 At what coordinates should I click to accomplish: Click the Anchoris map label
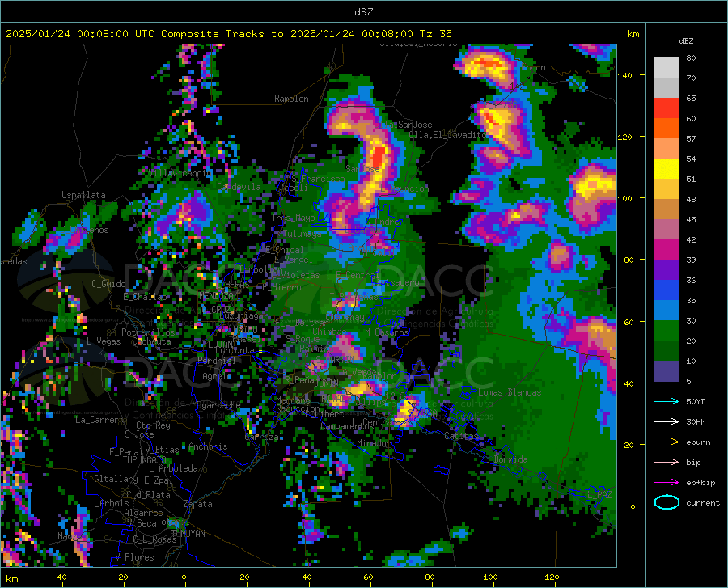pyautogui.click(x=208, y=447)
